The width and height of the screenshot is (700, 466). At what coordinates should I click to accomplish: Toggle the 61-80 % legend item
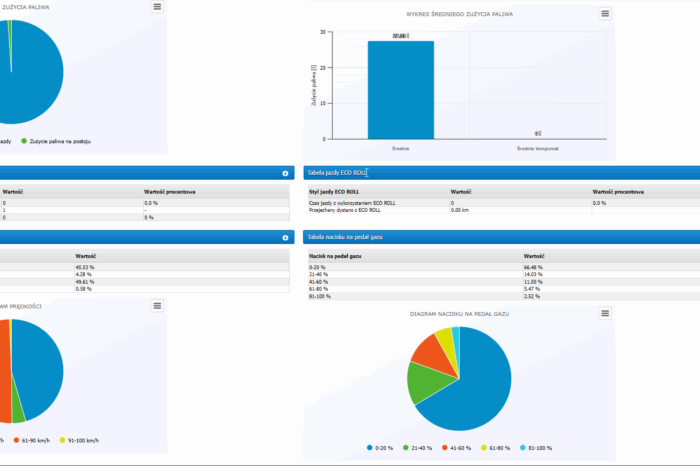504,447
